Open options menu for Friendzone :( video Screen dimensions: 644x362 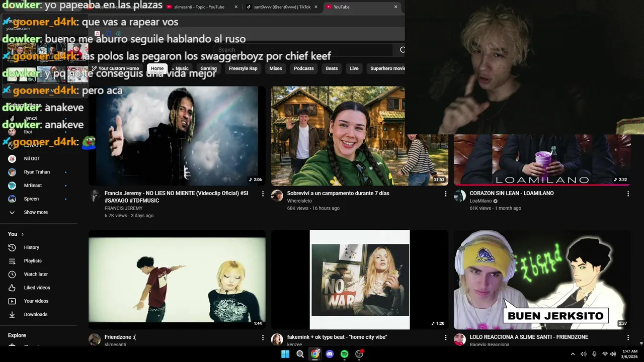pyautogui.click(x=263, y=337)
